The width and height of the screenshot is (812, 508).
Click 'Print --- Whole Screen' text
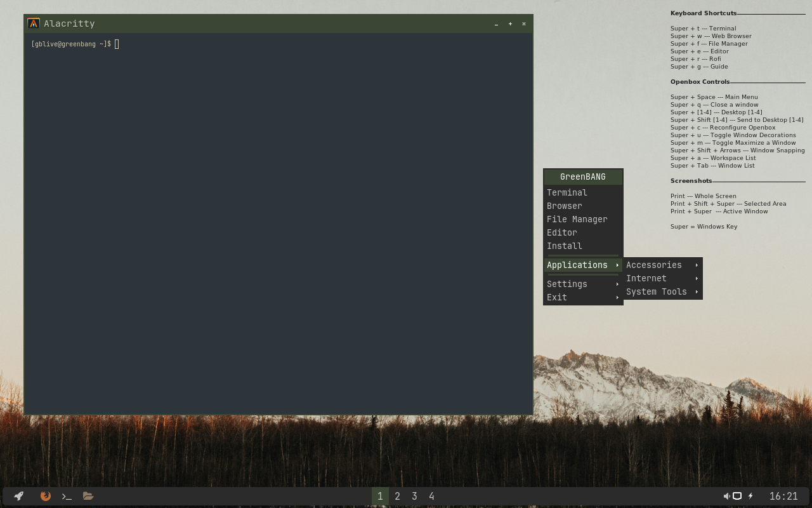click(x=704, y=196)
